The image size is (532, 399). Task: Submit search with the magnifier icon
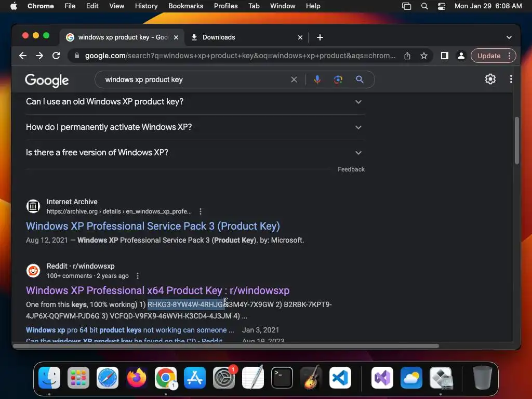pyautogui.click(x=360, y=79)
